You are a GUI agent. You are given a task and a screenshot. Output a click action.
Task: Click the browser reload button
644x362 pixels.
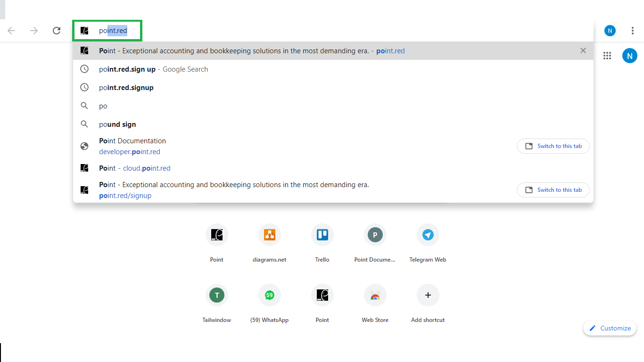[x=57, y=31]
